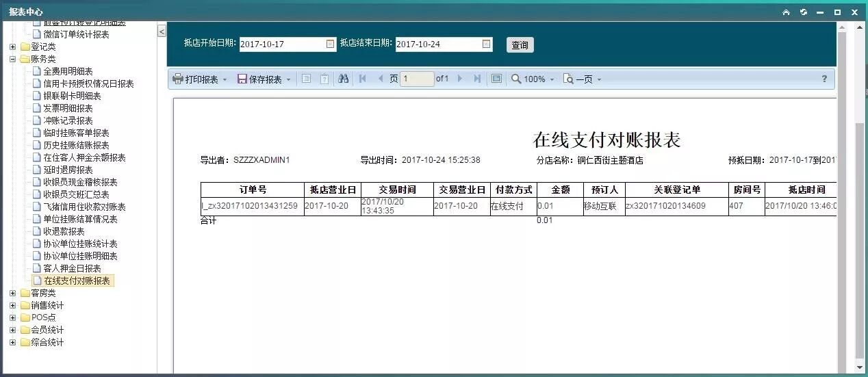Open the 保存报表 dropdown arrow
This screenshot has width=868, height=377.
pos(288,79)
